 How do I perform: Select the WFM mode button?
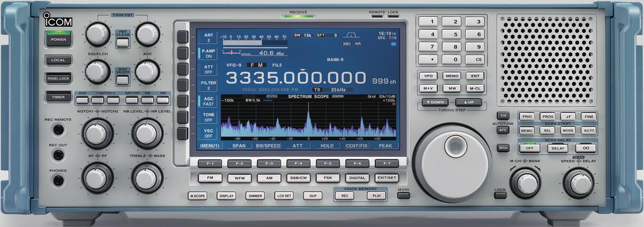tap(239, 179)
